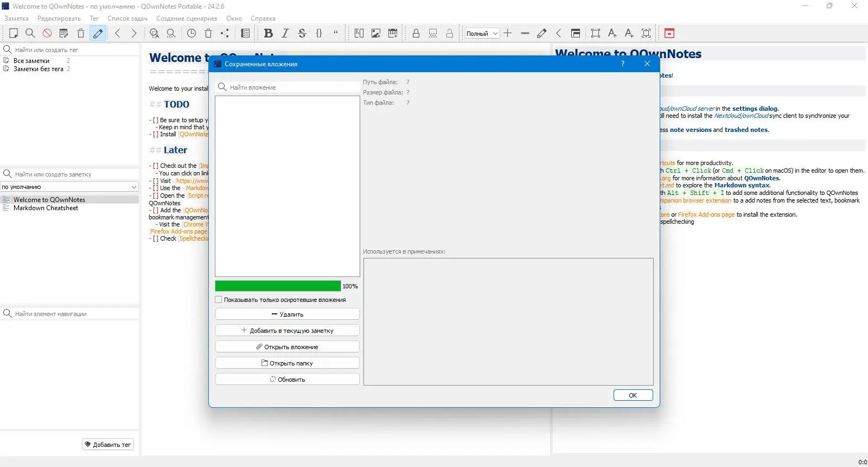Apply italic formatting

[285, 33]
